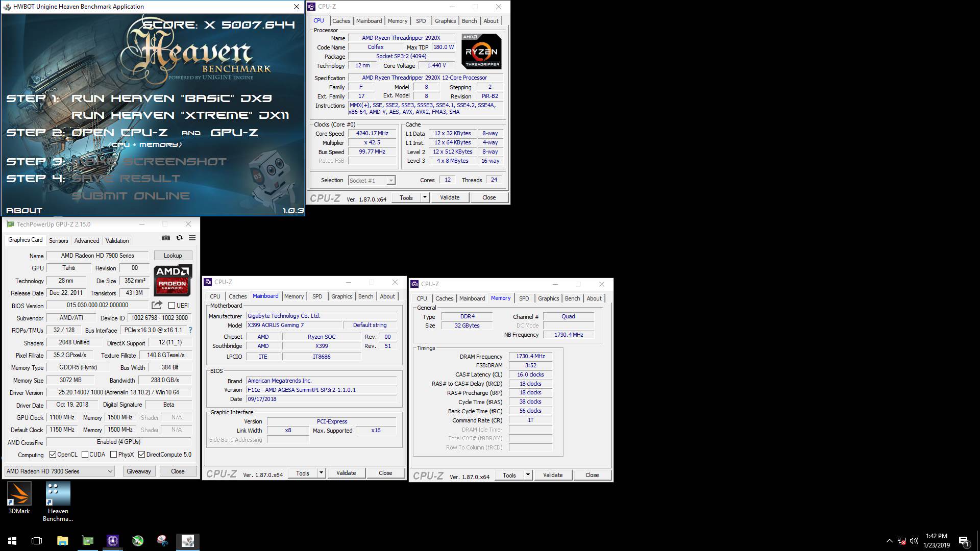Screen dimensions: 980x551
Task: Run Heaven Basic DX9 step
Action: point(171,98)
